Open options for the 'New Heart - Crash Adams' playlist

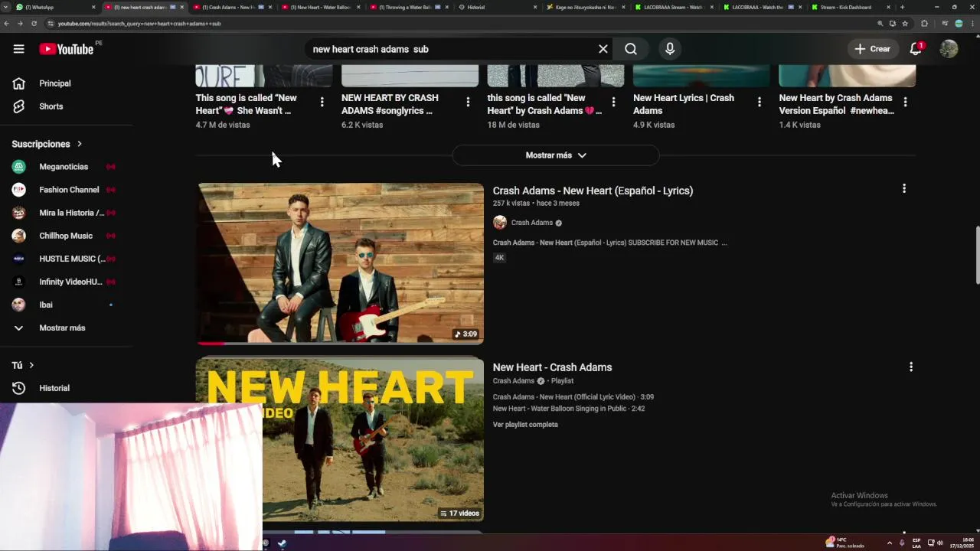click(911, 367)
